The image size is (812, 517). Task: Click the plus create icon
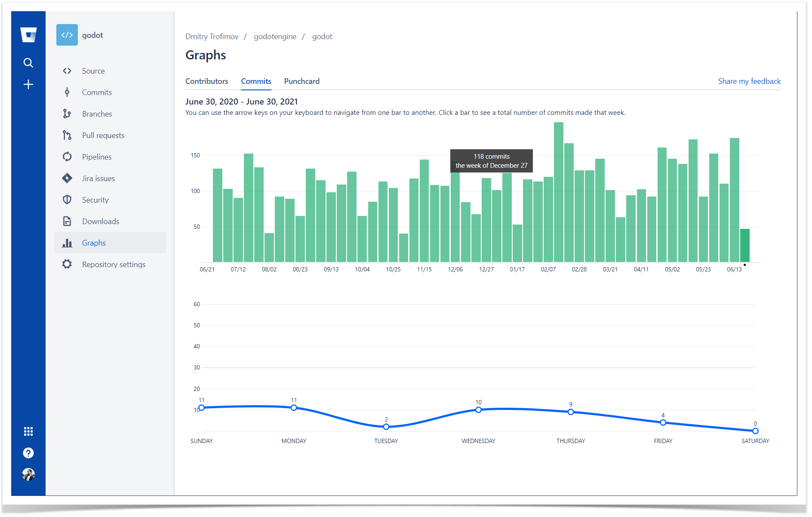point(28,84)
